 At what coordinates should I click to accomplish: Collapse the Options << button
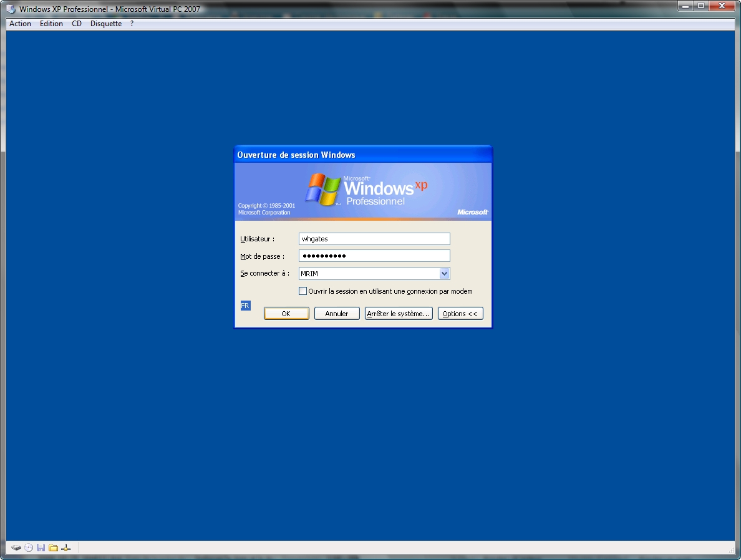click(x=460, y=314)
